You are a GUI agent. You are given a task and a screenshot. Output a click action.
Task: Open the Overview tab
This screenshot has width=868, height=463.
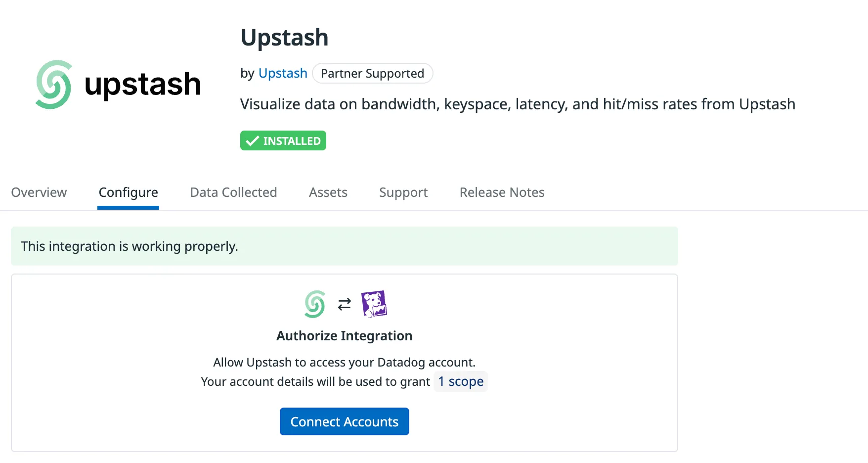[39, 192]
